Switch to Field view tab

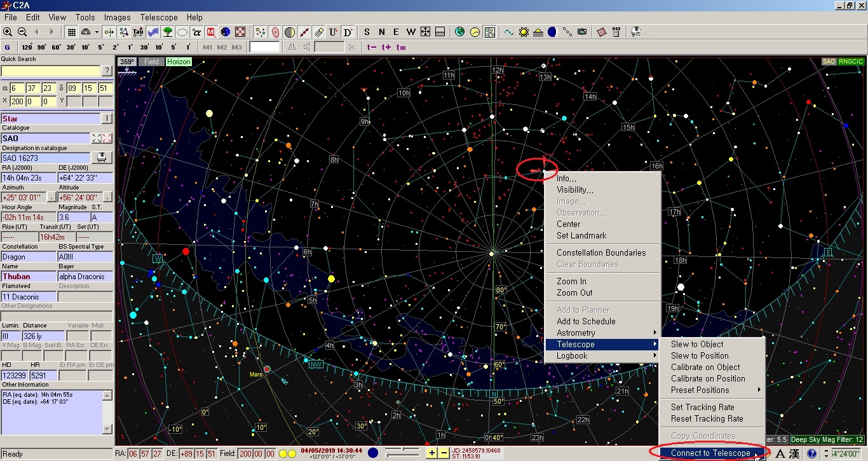[x=151, y=62]
